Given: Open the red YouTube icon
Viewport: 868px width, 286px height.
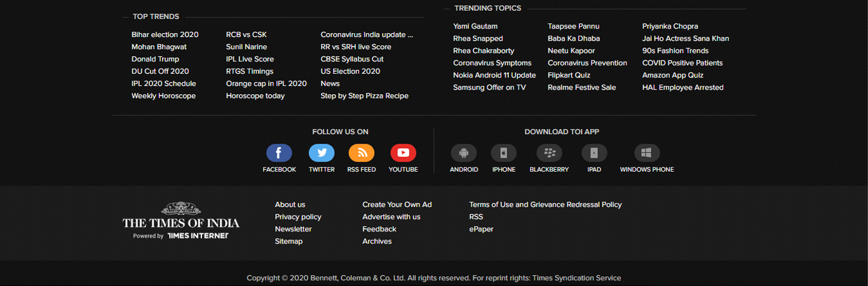Looking at the screenshot, I should pyautogui.click(x=403, y=153).
